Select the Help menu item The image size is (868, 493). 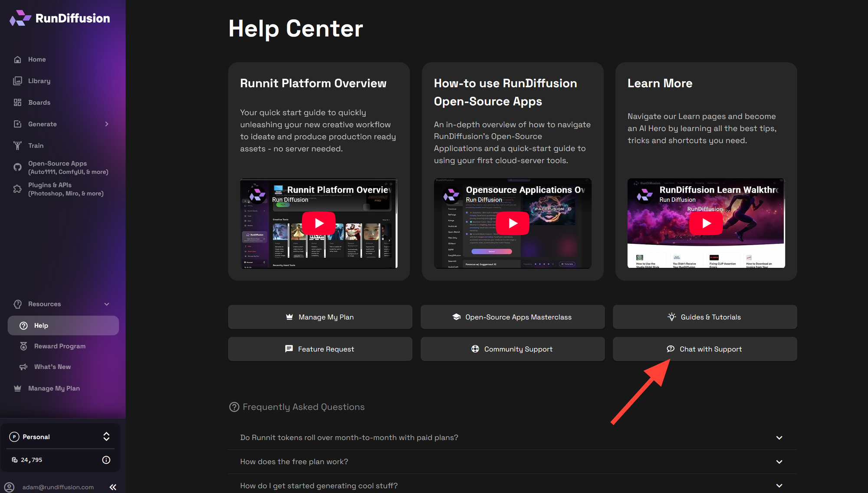(x=63, y=325)
